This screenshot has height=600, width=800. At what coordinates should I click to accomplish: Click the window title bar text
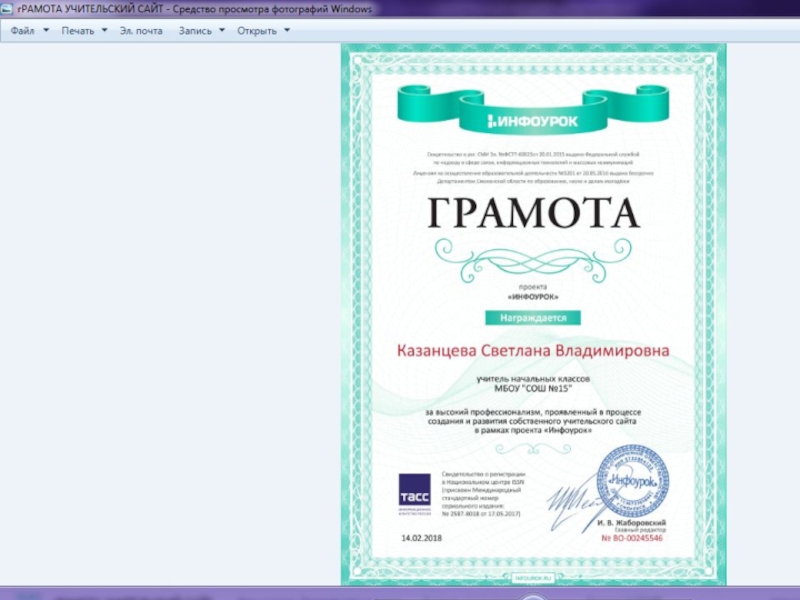195,9
